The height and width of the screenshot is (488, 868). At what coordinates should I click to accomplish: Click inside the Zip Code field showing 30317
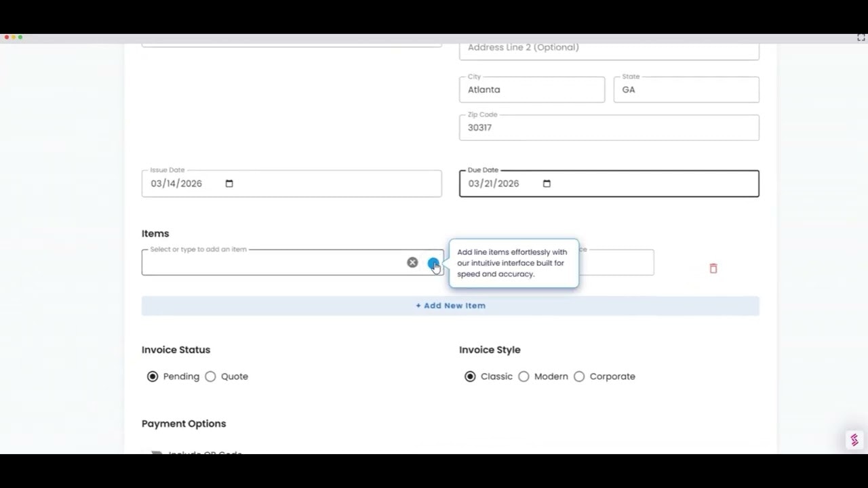(x=608, y=127)
